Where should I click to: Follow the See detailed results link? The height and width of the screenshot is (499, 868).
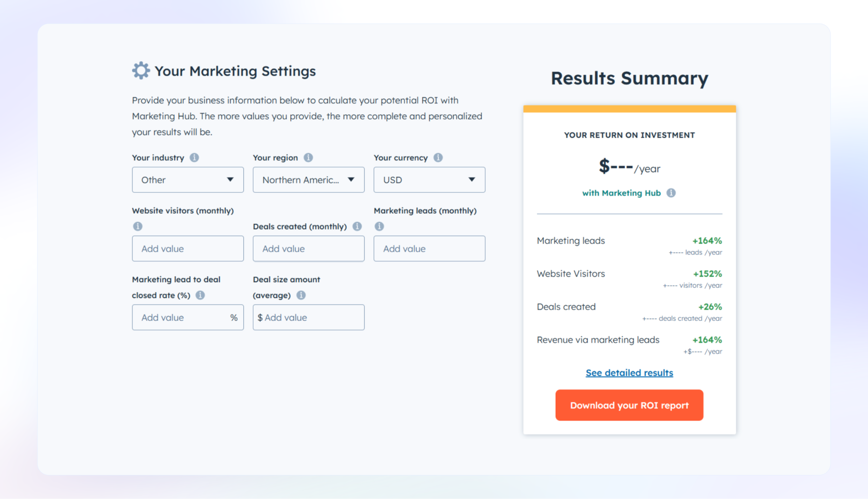pyautogui.click(x=629, y=372)
